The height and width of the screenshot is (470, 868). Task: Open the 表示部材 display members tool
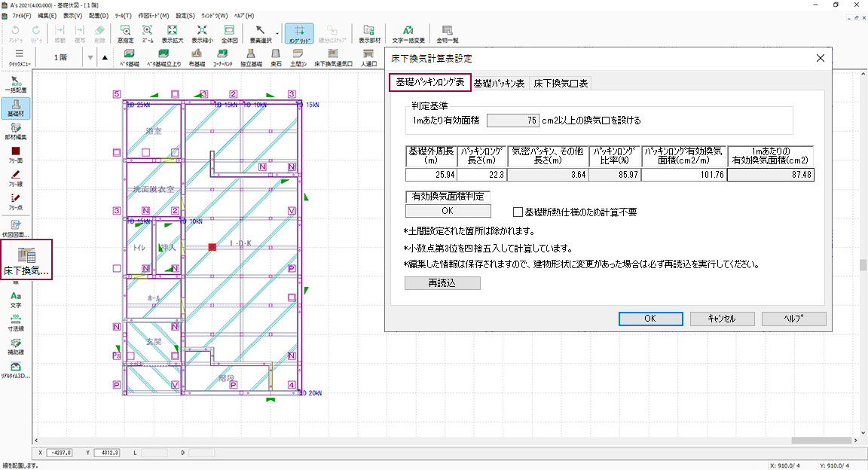(369, 33)
